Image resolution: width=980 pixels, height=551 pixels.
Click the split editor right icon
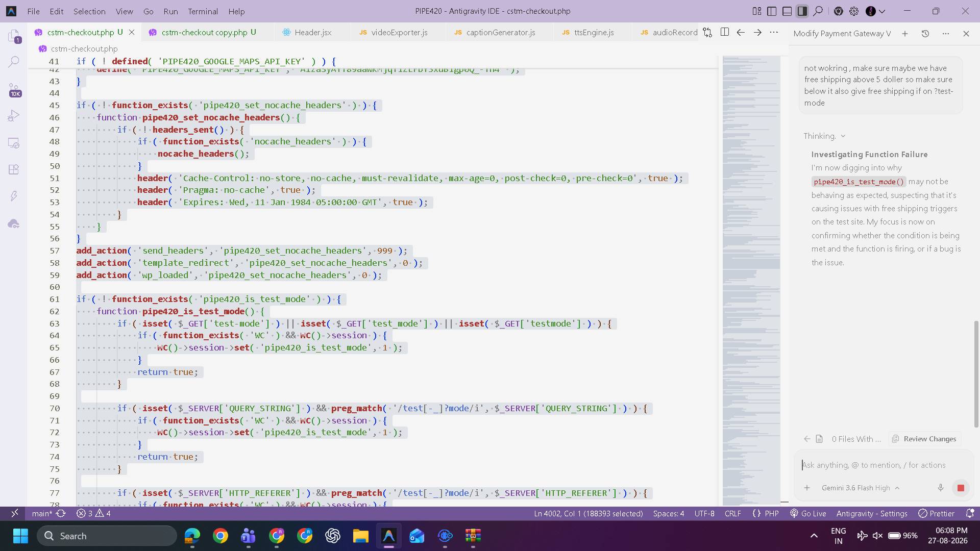724,32
